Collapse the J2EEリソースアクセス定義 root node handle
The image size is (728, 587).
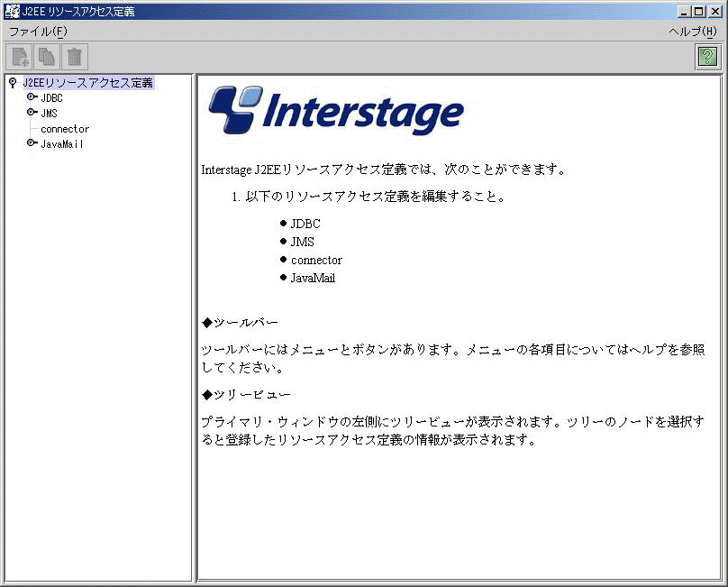[x=13, y=83]
